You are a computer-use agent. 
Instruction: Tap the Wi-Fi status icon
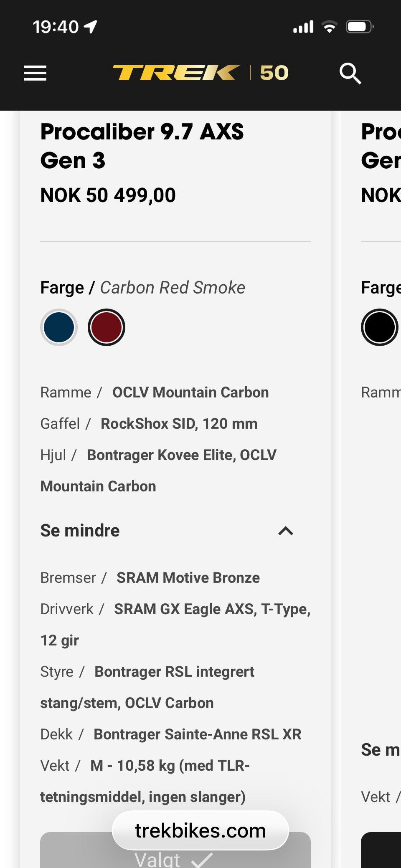point(330,27)
